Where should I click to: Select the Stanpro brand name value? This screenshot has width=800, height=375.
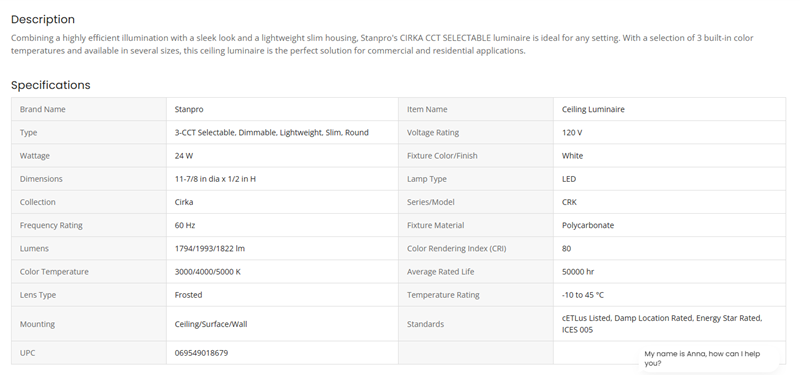[189, 109]
